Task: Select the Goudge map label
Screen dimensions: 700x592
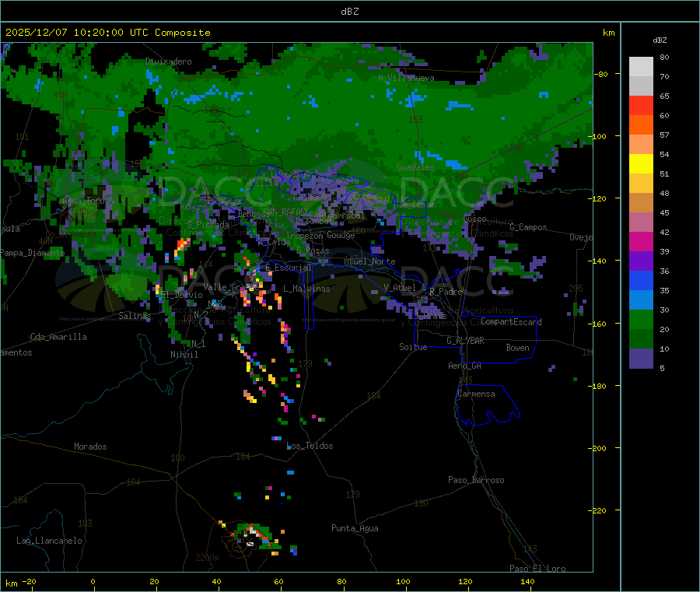Action: tap(341, 235)
